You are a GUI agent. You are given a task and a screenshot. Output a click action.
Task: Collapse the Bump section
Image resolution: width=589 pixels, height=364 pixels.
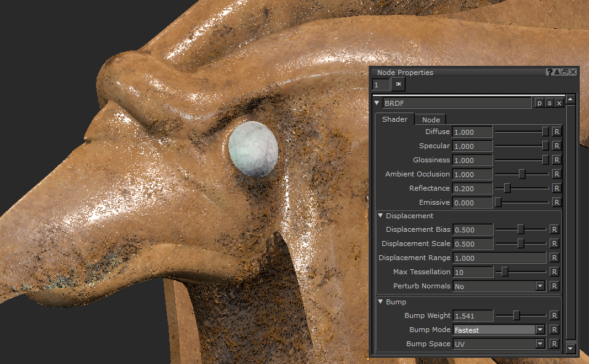(380, 302)
